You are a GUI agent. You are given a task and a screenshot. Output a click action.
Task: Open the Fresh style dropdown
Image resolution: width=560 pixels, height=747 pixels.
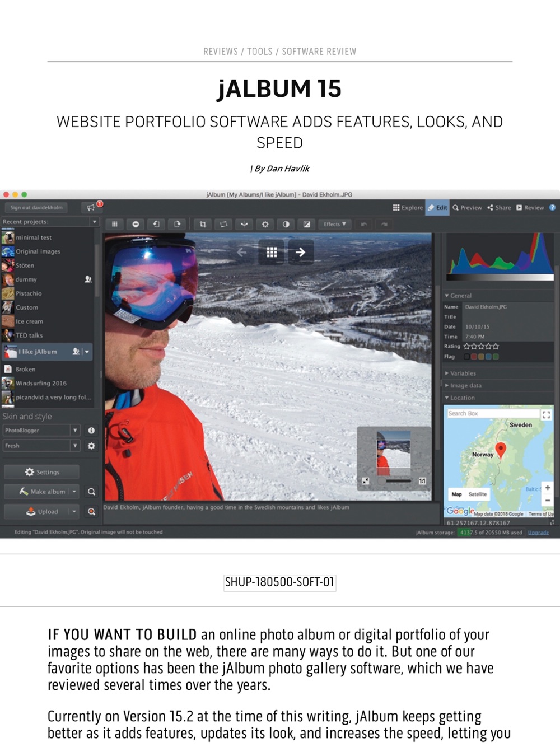[75, 446]
